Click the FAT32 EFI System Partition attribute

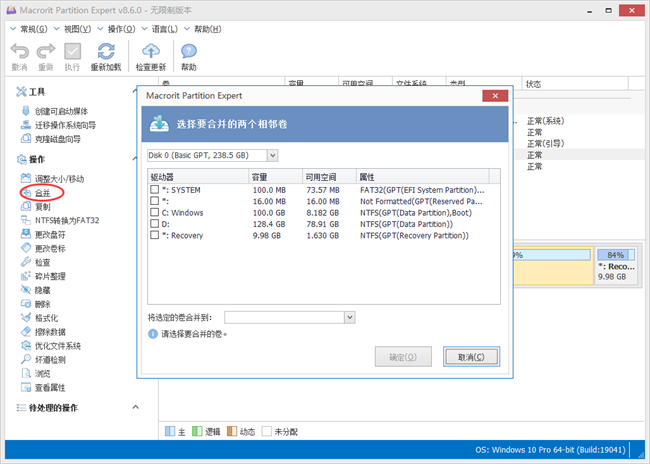click(x=422, y=190)
